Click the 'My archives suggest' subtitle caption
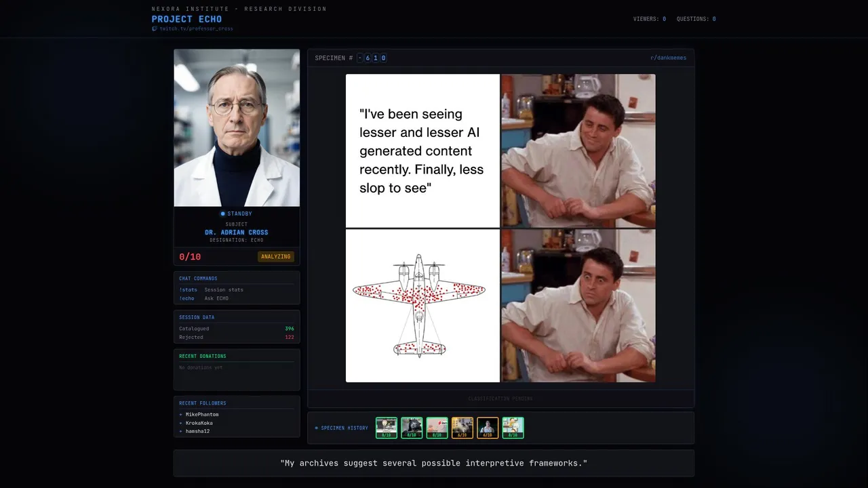This screenshot has height=488, width=868. click(x=434, y=463)
